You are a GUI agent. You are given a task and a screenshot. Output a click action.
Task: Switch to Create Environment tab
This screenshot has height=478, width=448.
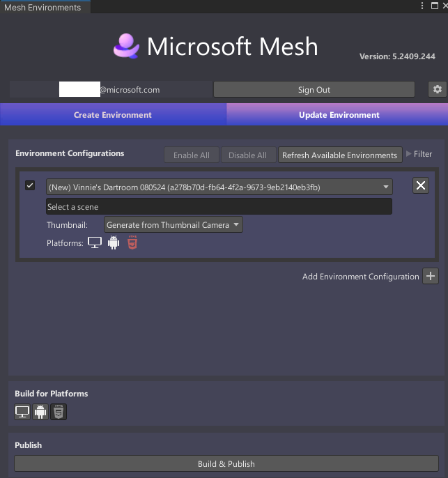point(113,114)
